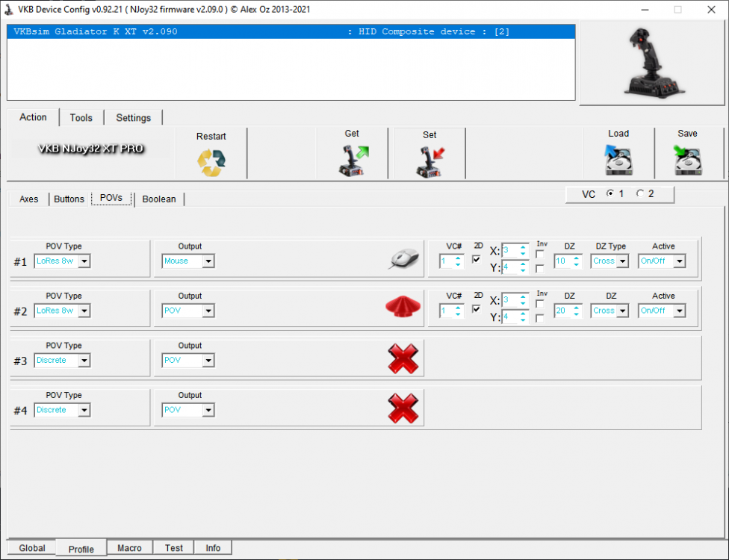729x560 pixels.
Task: Click the mouse icon in POV #1 row
Action: click(404, 258)
